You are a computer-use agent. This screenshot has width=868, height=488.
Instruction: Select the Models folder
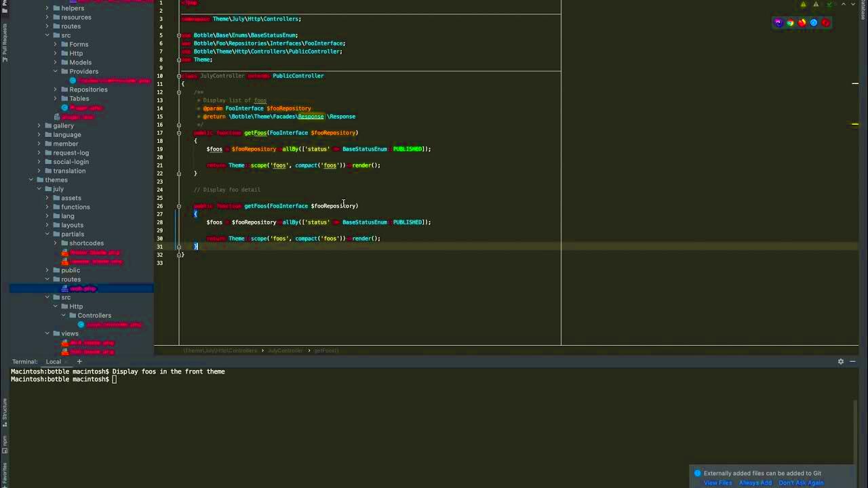(80, 62)
